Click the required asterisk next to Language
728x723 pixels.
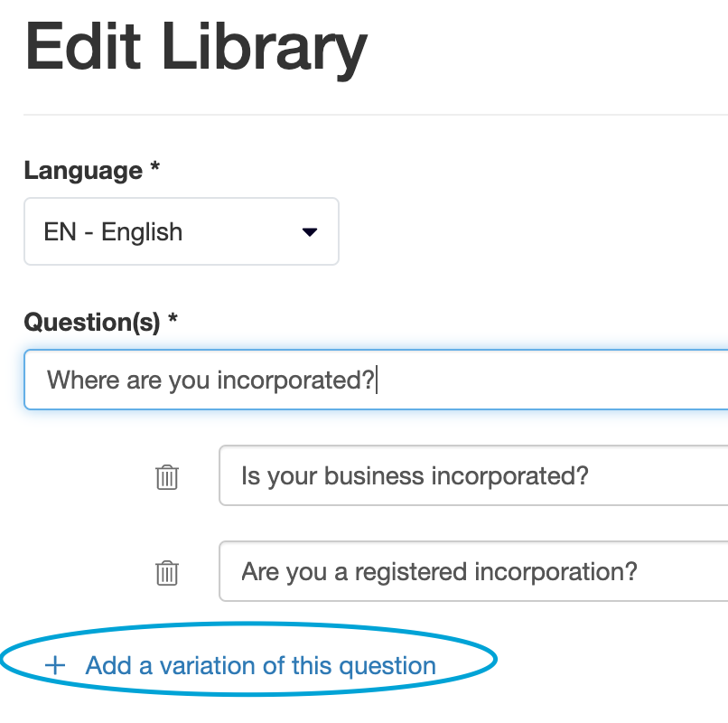pos(155,166)
